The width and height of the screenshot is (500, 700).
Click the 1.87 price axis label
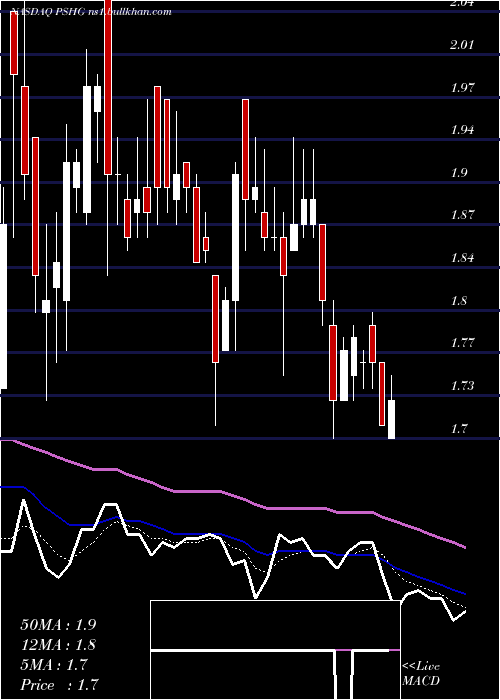[x=462, y=215]
